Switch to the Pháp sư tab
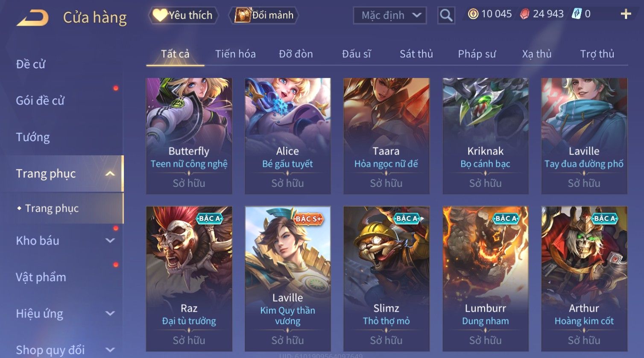The height and width of the screenshot is (358, 644). coord(477,54)
